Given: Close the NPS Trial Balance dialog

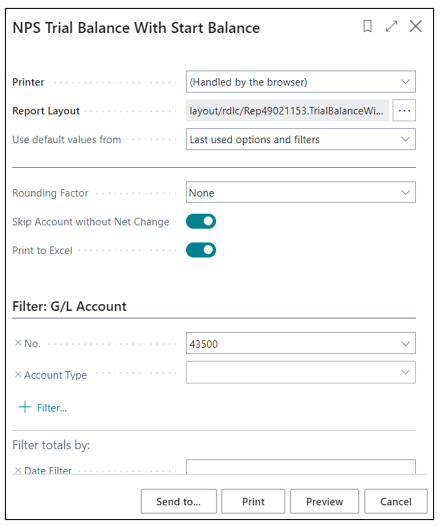Looking at the screenshot, I should coord(416,26).
